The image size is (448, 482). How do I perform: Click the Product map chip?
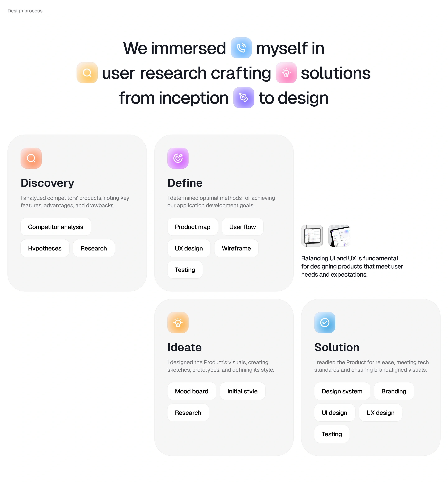[x=192, y=227]
